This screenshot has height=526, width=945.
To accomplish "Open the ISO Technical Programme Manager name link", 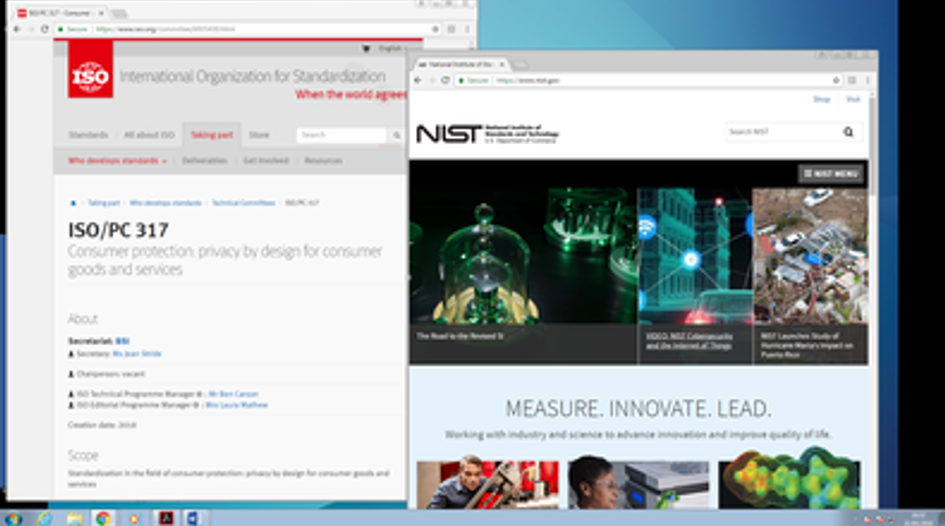I will 233,394.
